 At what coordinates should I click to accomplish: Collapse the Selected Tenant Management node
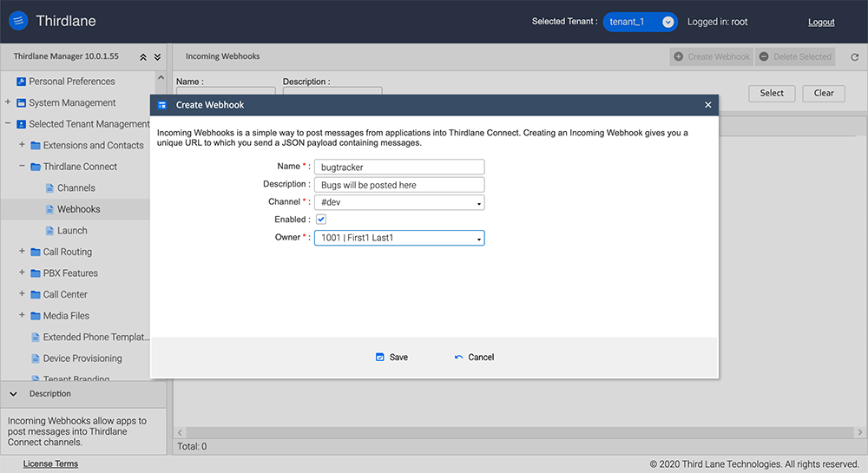[x=8, y=123]
